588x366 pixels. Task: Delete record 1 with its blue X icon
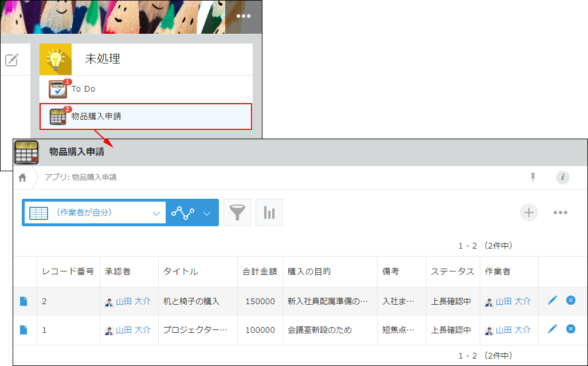pyautogui.click(x=570, y=329)
